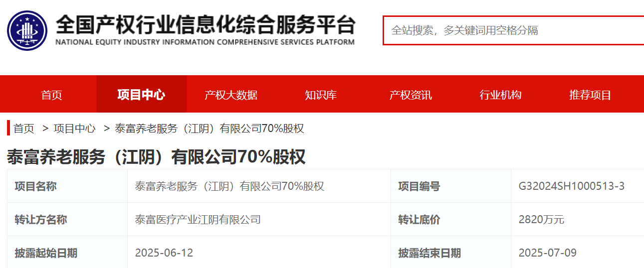Select the 项目中心 navigation tab
This screenshot has width=644, height=268.
[x=141, y=95]
